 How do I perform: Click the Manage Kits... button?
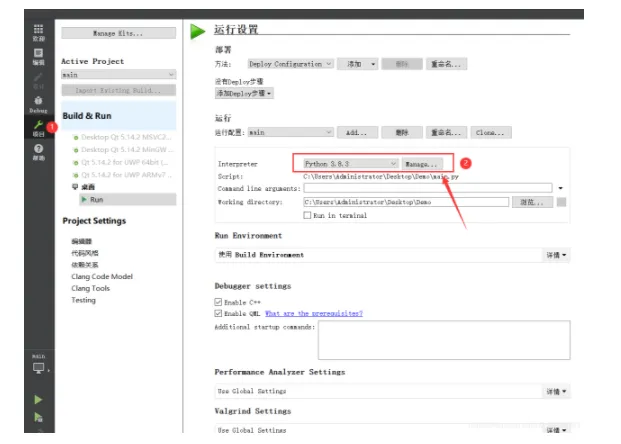coord(118,33)
